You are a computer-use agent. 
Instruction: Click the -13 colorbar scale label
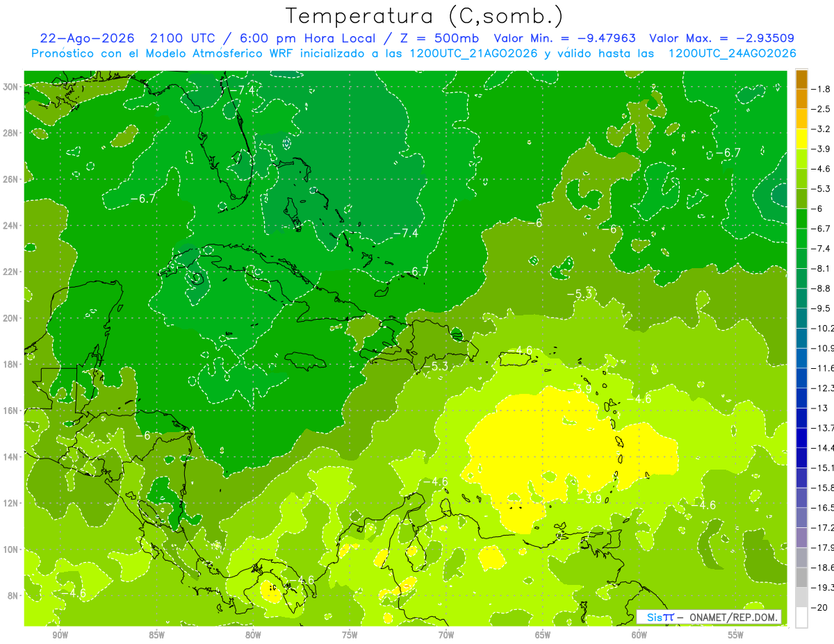coord(820,408)
